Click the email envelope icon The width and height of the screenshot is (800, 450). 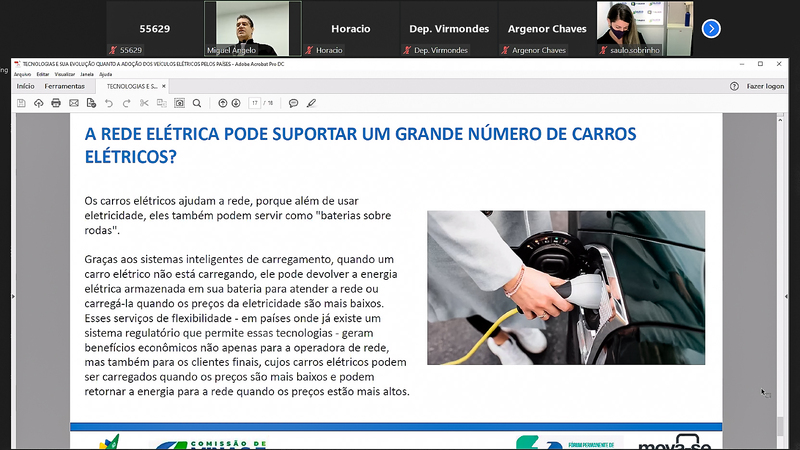(73, 103)
